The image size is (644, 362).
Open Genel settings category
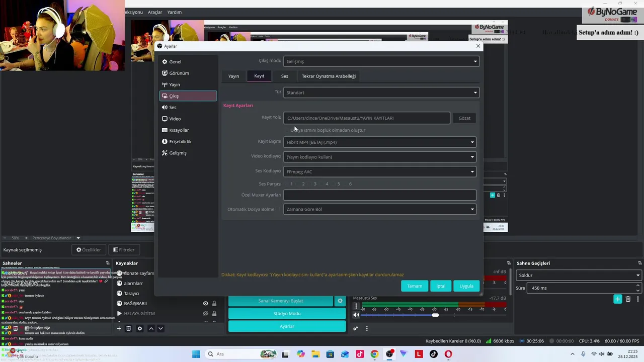tap(188, 62)
